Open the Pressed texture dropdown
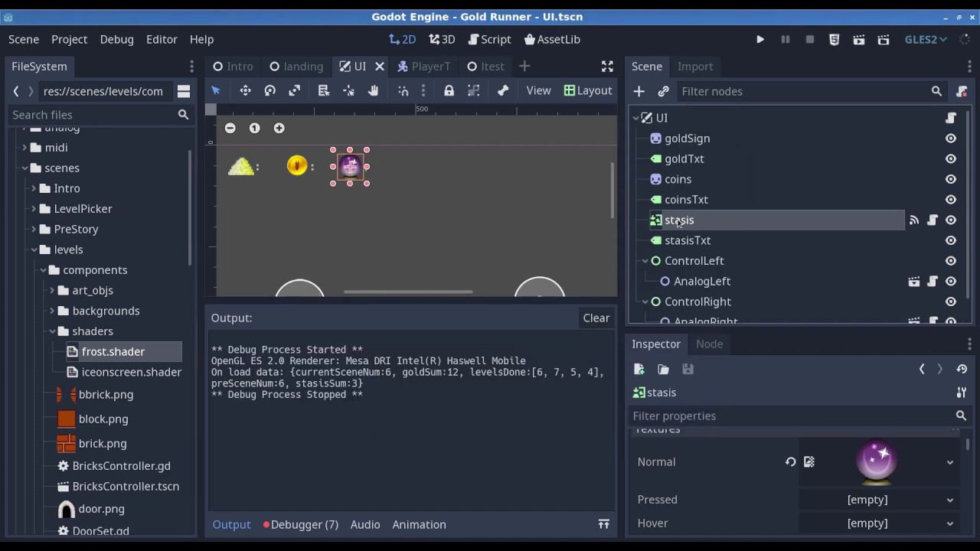The height and width of the screenshot is (551, 980). click(x=949, y=500)
